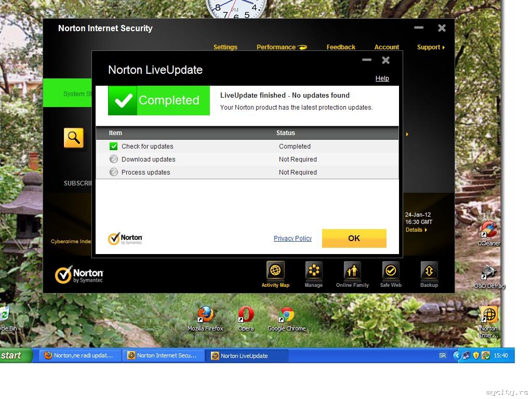Viewport: 532px width, 399px height.
Task: Click the Download updates status icon
Action: coord(114,159)
